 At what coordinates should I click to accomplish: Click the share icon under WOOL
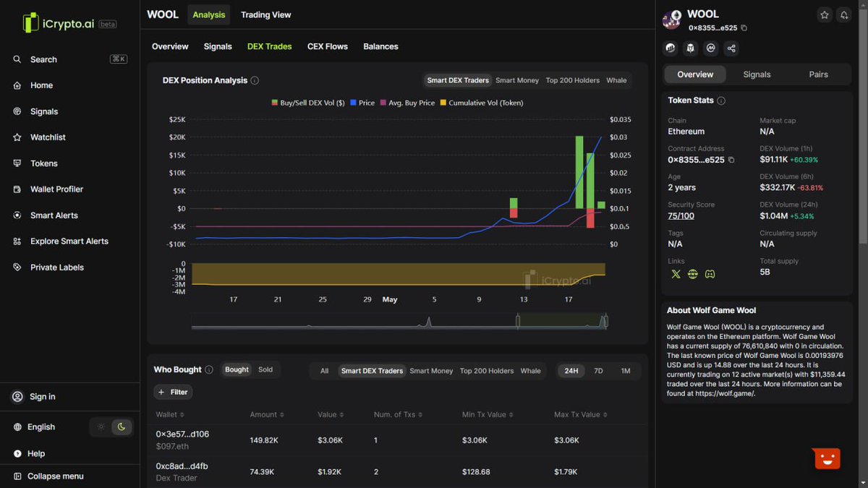pyautogui.click(x=731, y=48)
